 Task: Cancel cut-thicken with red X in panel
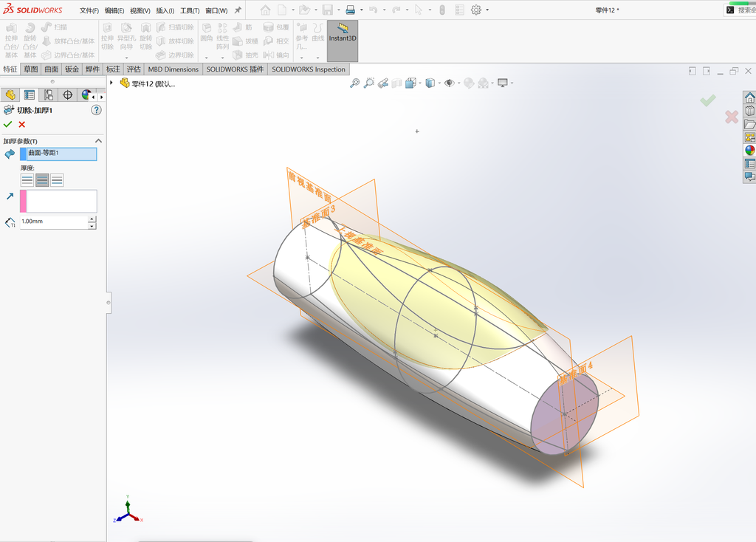(21, 124)
